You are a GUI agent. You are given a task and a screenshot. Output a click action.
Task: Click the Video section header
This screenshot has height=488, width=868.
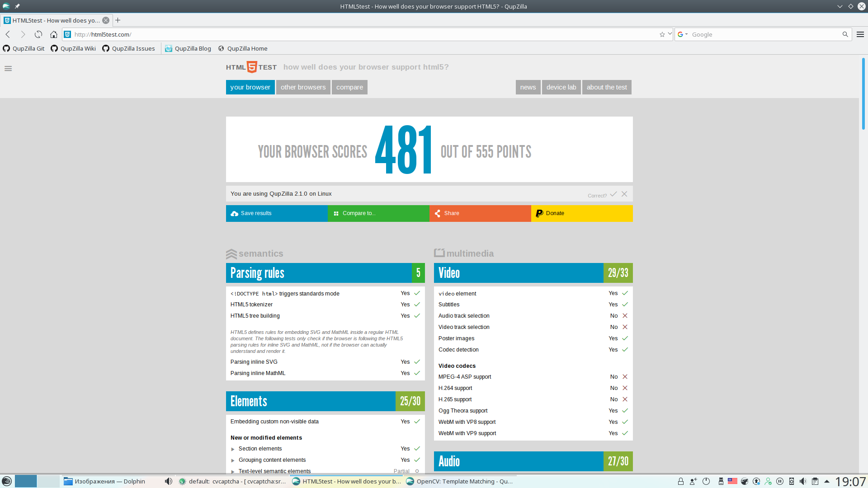(x=533, y=273)
